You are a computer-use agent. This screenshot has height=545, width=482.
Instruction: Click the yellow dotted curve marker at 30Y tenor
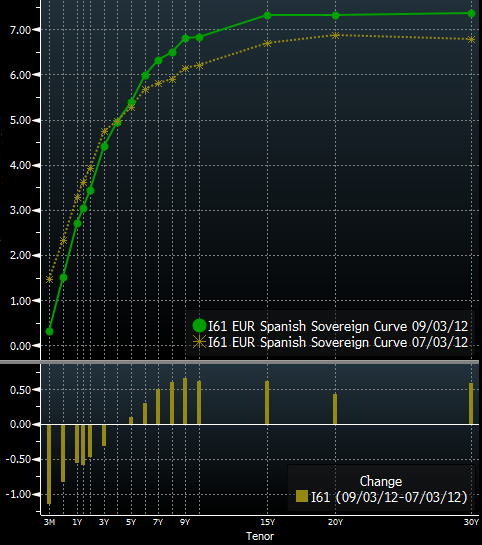(472, 40)
